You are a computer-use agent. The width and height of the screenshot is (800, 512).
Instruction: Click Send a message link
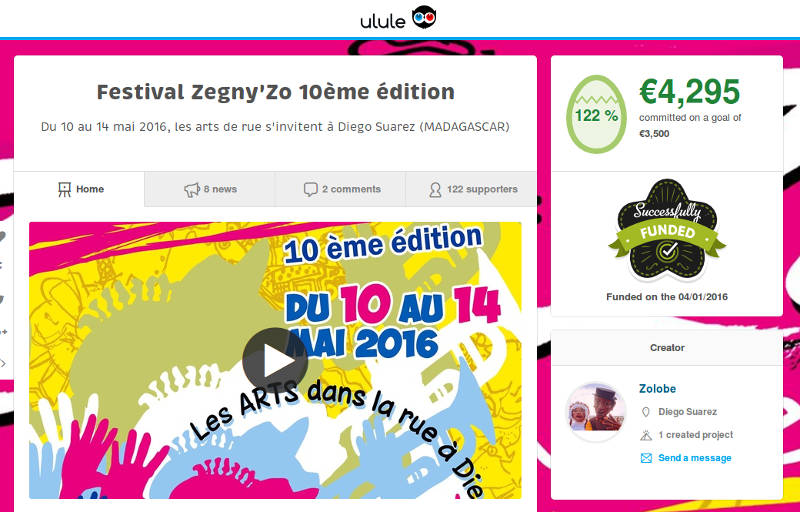point(694,458)
